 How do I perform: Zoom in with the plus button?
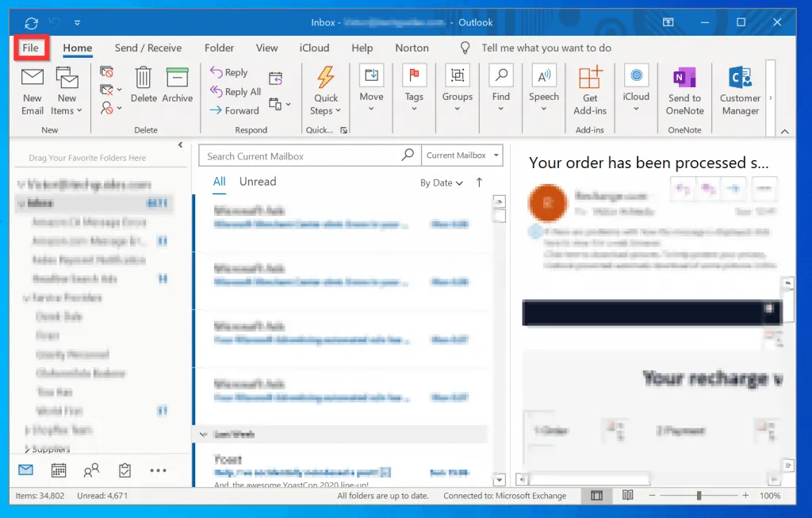(745, 496)
